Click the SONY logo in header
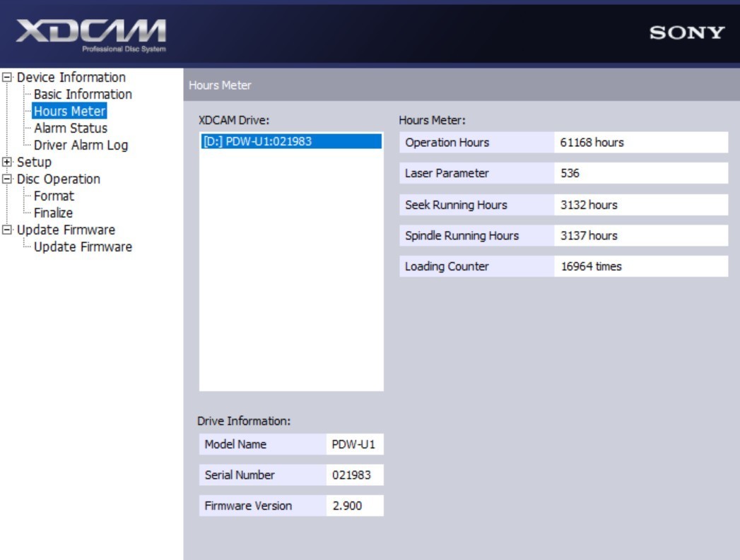This screenshot has height=560, width=740. (687, 33)
